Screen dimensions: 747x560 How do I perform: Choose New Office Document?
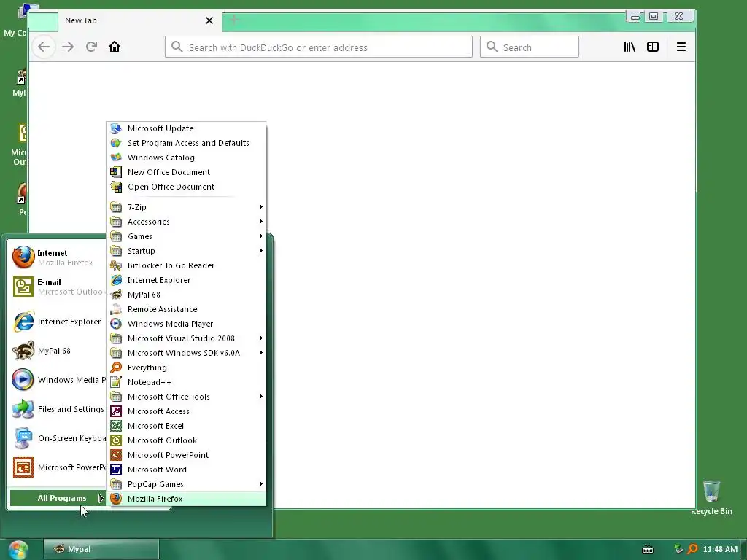186,172
